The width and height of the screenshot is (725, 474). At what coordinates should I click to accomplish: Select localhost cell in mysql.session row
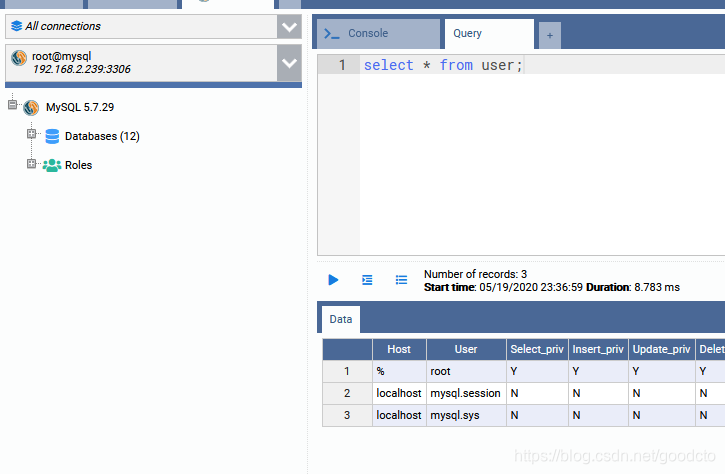point(399,393)
